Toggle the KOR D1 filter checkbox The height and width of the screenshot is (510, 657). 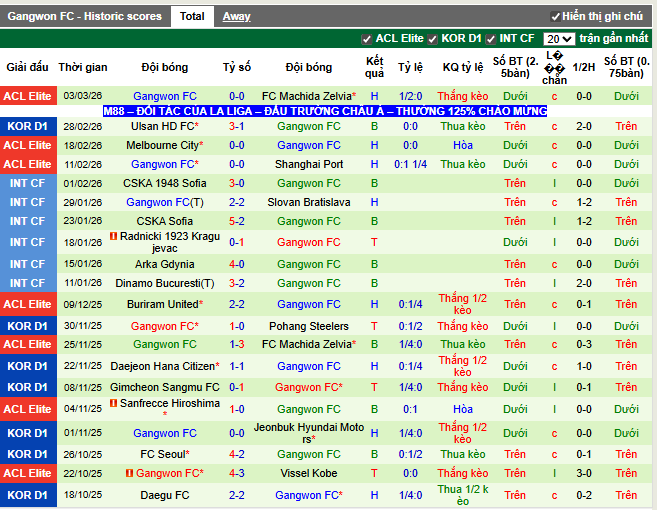(x=433, y=39)
